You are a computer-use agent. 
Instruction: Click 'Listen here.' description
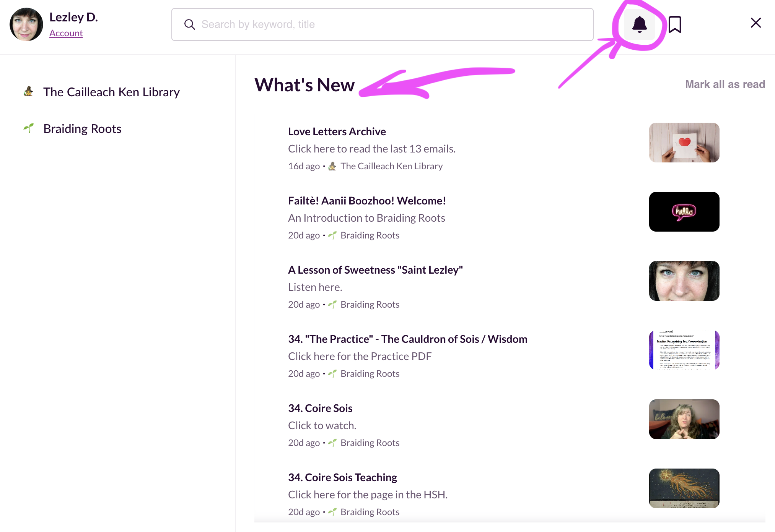(315, 287)
